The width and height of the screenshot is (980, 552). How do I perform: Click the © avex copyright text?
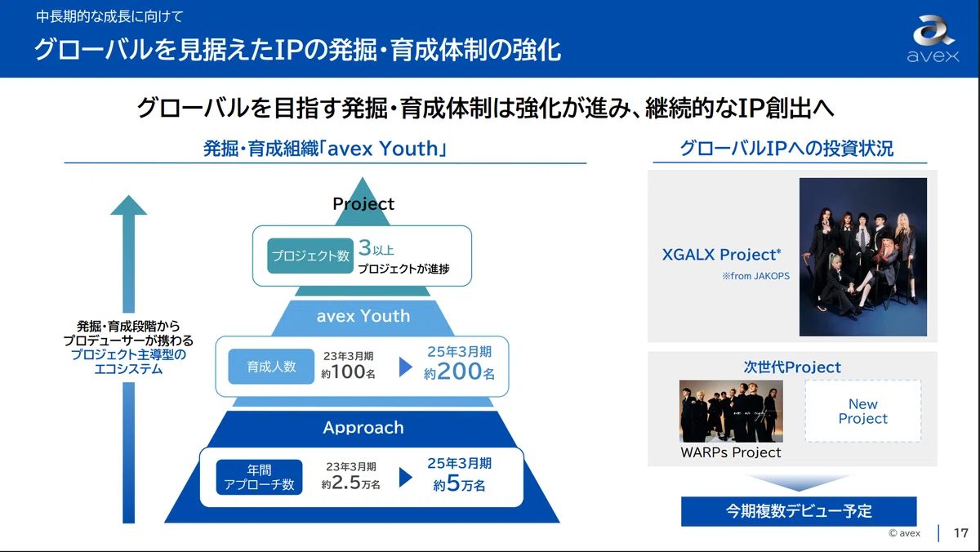(x=905, y=533)
